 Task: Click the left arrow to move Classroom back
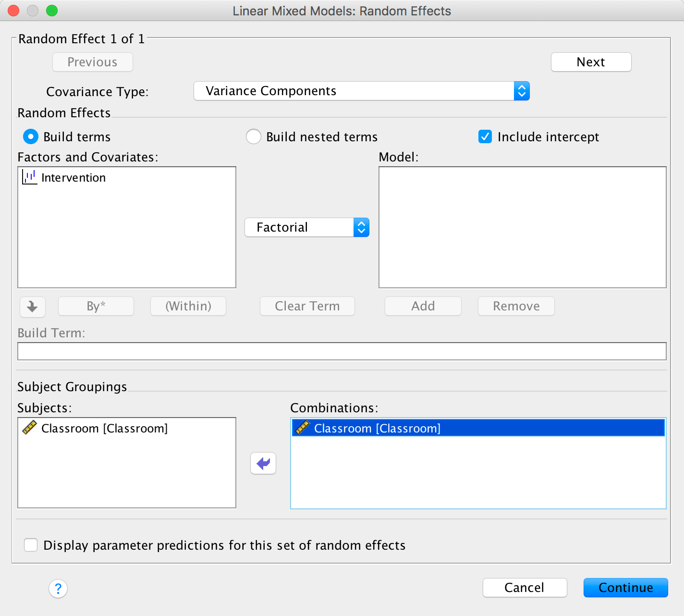pos(263,463)
